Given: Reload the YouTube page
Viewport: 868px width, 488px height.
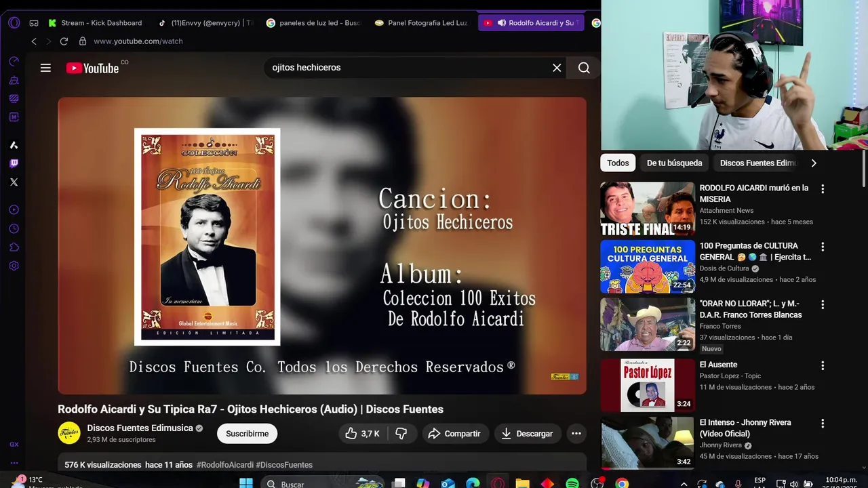Looking at the screenshot, I should click(x=64, y=41).
